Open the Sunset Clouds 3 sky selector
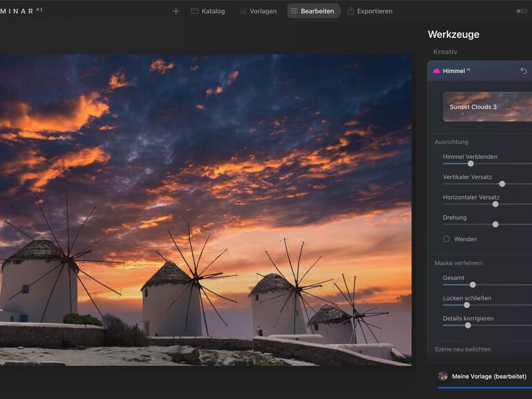532x399 pixels. click(488, 107)
